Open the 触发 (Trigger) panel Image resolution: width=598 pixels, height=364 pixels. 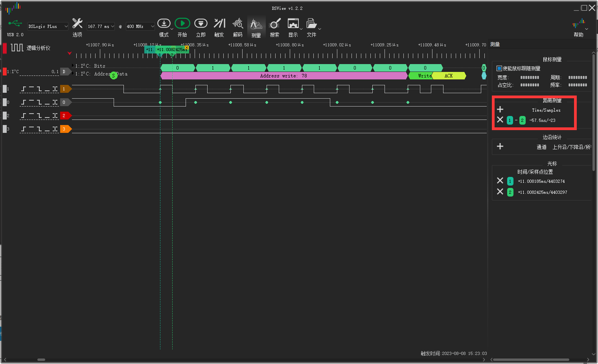coord(219,24)
